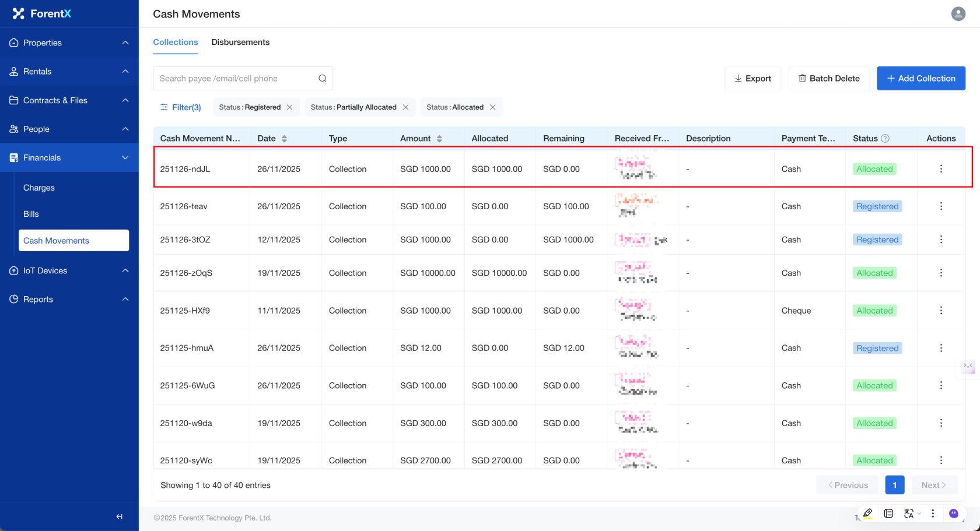Switch to the Disbursements tab
This screenshot has width=980, height=531.
click(240, 43)
